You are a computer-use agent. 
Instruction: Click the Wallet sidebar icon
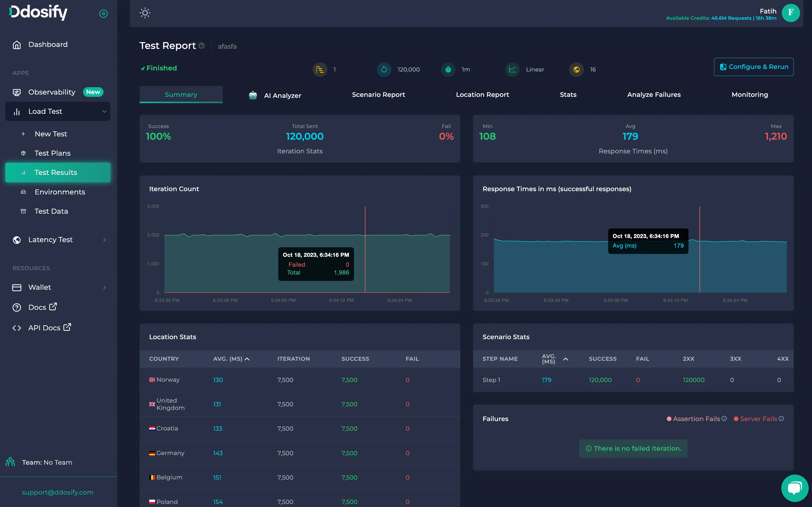[x=17, y=287]
